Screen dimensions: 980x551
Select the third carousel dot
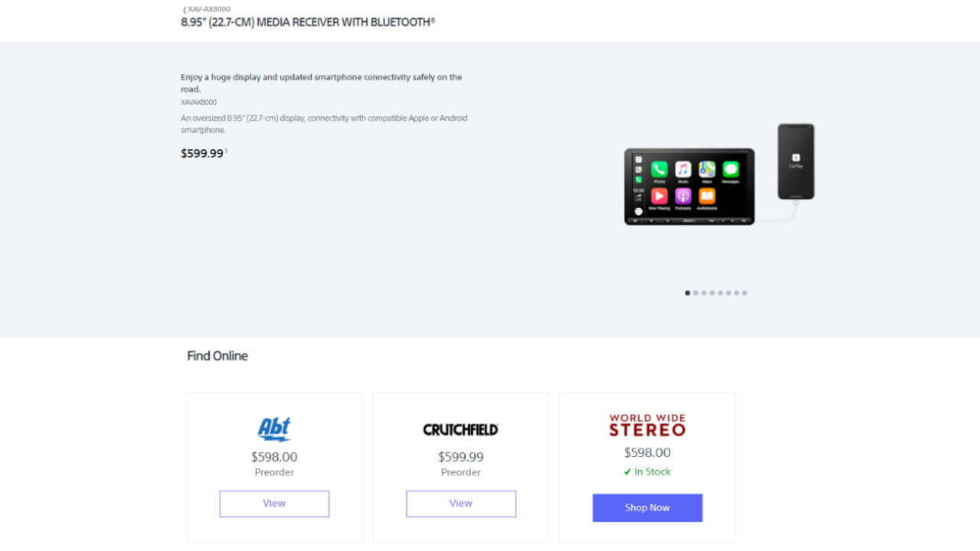[704, 292]
